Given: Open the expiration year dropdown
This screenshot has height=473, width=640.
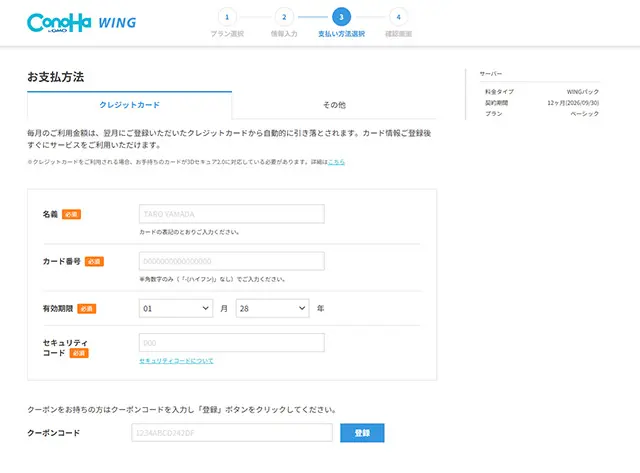Looking at the screenshot, I should [x=272, y=309].
